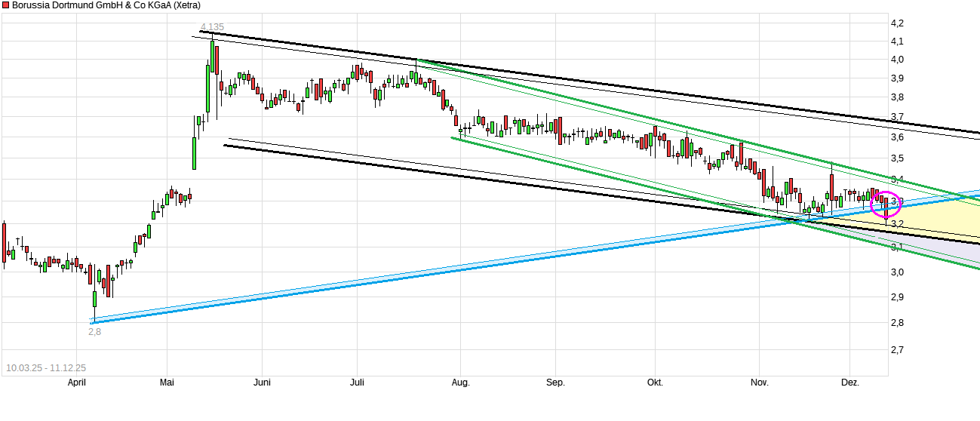Screen dimensions: 980x421
Task: Click the 2,8 low price label
Action: pos(94,331)
